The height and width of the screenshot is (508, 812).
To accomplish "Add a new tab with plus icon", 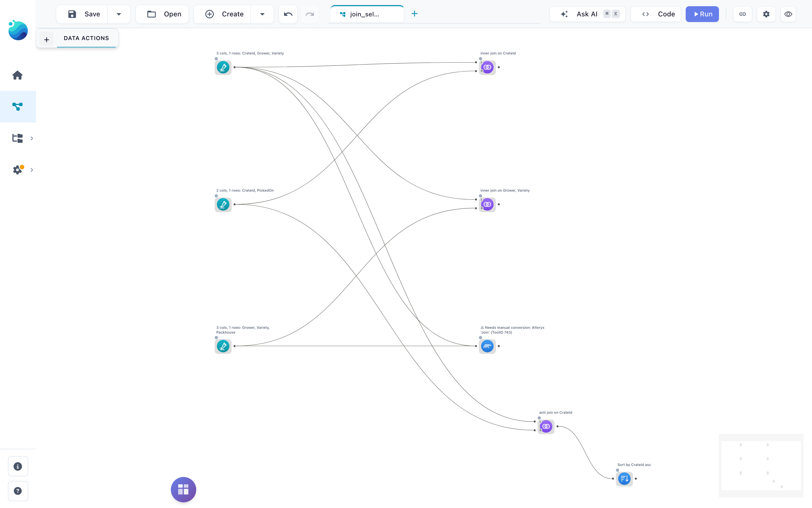I will tap(414, 14).
